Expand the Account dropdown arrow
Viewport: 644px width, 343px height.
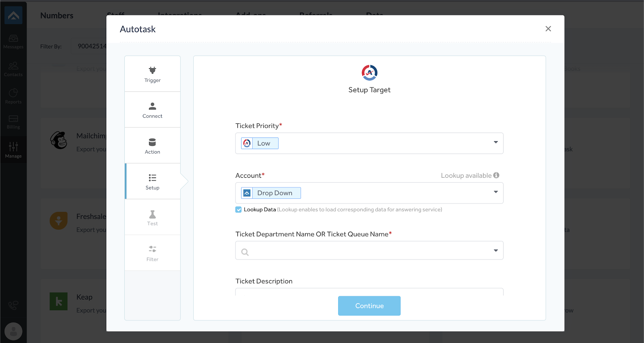tap(496, 192)
